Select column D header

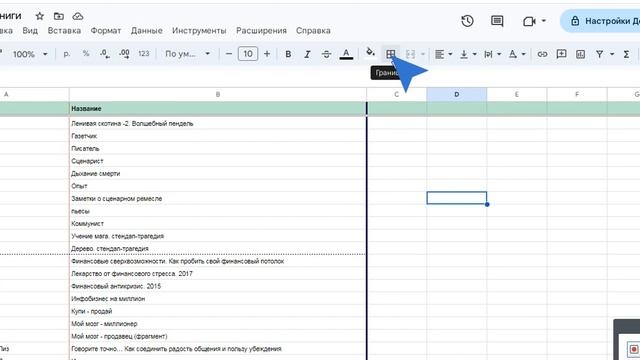click(457, 94)
